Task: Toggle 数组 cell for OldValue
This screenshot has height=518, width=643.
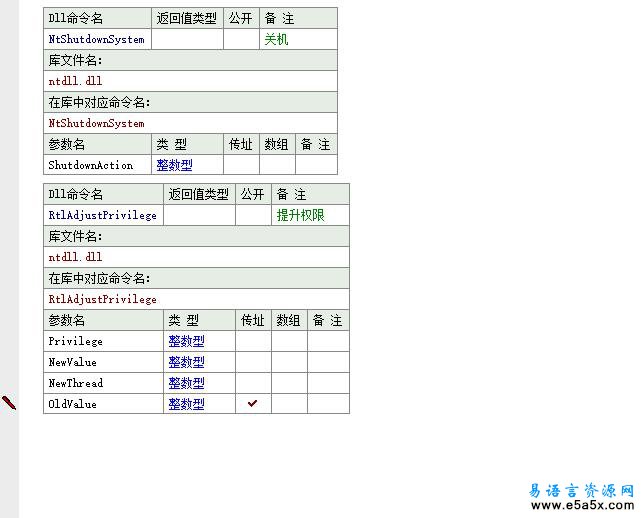Action: [x=290, y=404]
